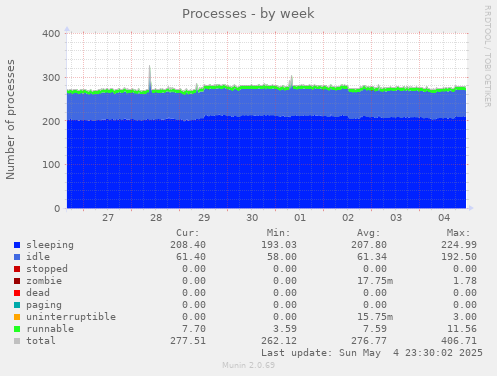Click the total average value 276.77
Viewport: 497px width, 376px height.
(x=369, y=341)
